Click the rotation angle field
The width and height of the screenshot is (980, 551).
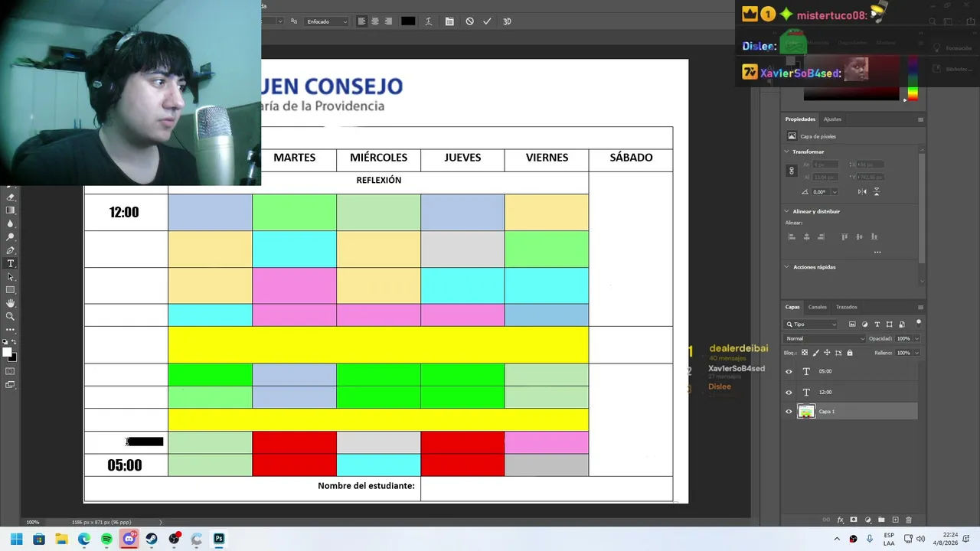[x=820, y=192]
